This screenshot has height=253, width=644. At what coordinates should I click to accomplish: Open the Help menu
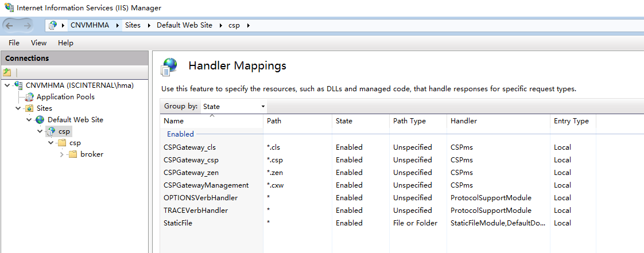point(65,43)
